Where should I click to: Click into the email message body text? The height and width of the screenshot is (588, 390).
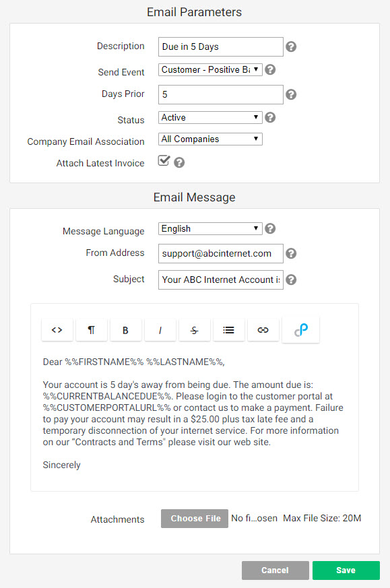point(193,414)
